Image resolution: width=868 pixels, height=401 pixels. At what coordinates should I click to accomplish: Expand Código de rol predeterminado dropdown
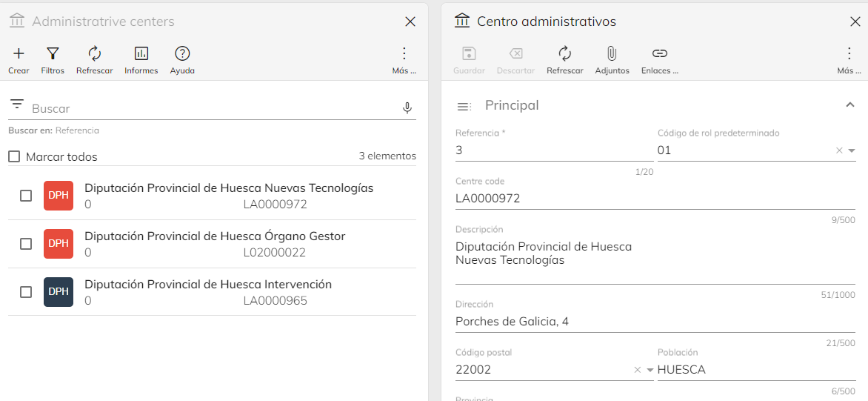tap(851, 150)
